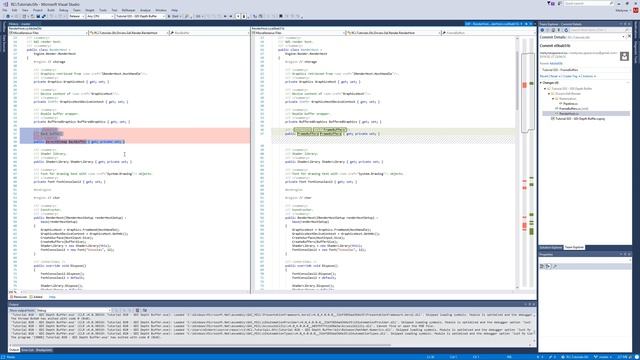
Task: Open the left diff member navigation dropdown
Action: click(x=209, y=33)
